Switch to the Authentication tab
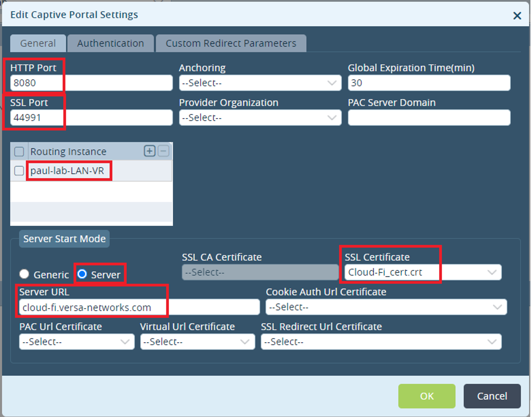The image size is (532, 417). tap(110, 43)
